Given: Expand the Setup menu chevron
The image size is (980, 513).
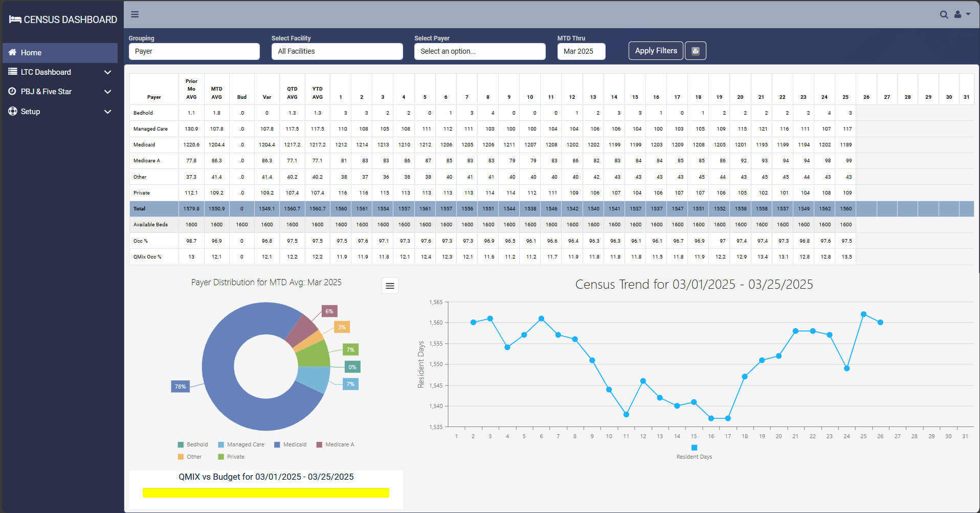Looking at the screenshot, I should [107, 112].
